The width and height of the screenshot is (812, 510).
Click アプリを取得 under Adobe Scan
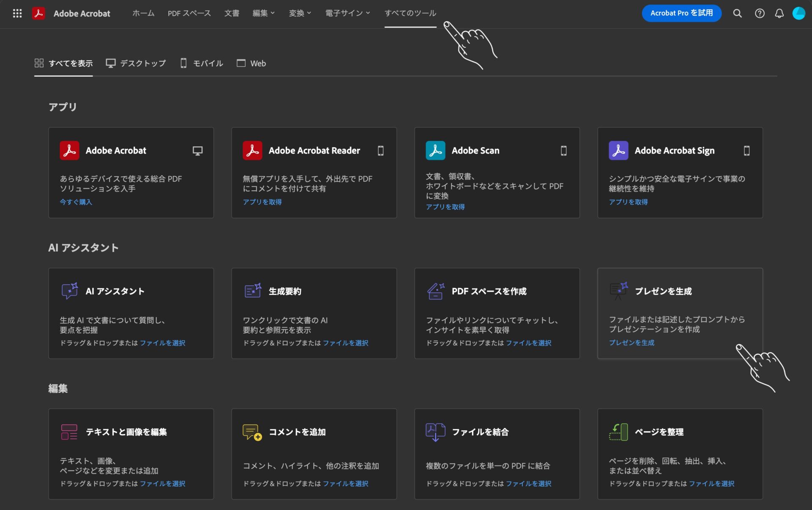(445, 207)
